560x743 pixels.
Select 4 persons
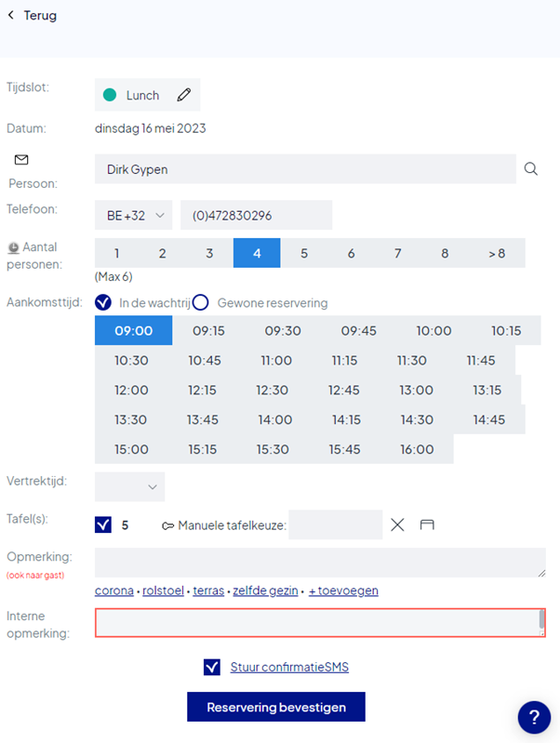click(257, 253)
